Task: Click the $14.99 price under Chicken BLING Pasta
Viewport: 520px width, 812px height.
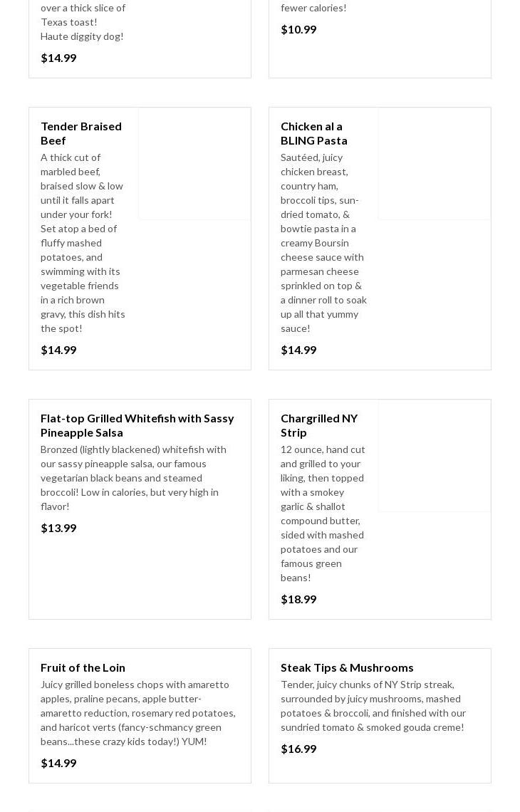Action: point(298,350)
